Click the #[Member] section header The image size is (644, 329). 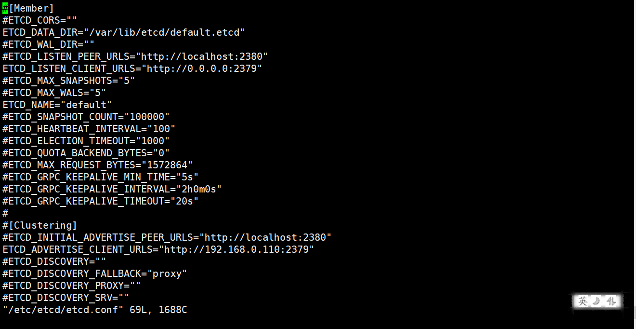tap(28, 8)
